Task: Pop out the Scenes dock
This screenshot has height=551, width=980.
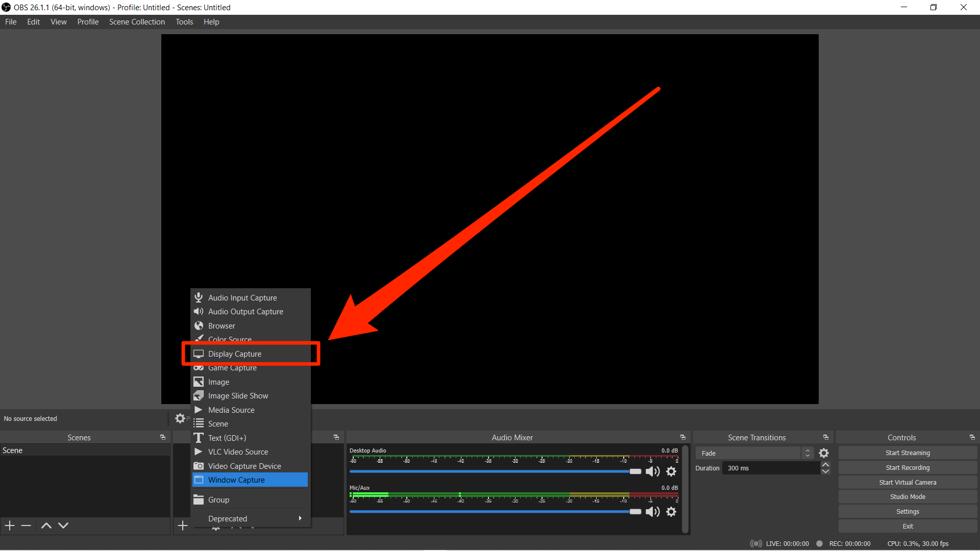Action: 163,437
